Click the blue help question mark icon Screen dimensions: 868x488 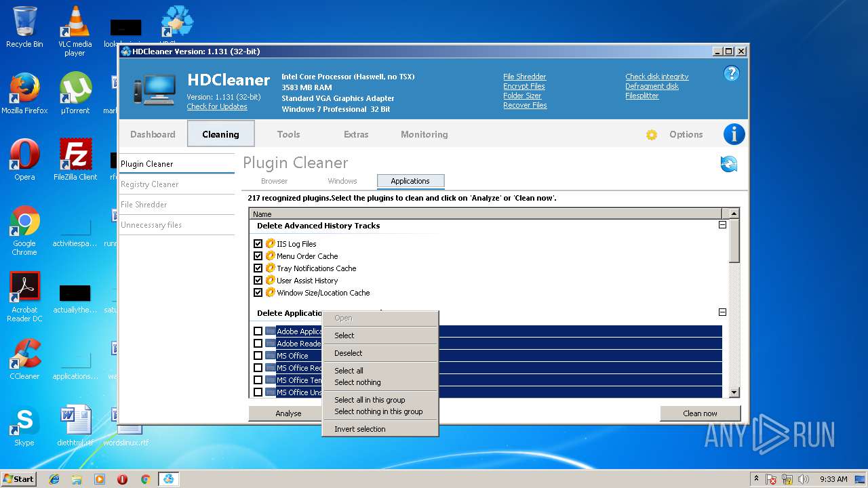(731, 73)
